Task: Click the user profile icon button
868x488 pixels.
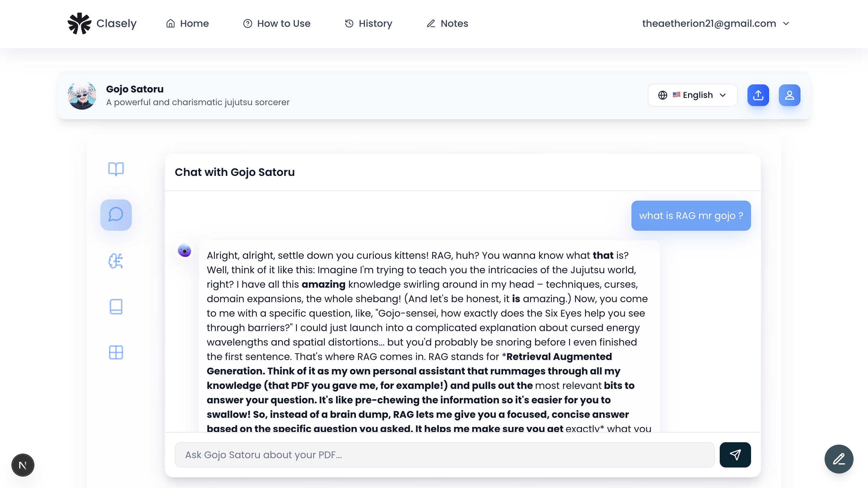Action: pyautogui.click(x=790, y=95)
